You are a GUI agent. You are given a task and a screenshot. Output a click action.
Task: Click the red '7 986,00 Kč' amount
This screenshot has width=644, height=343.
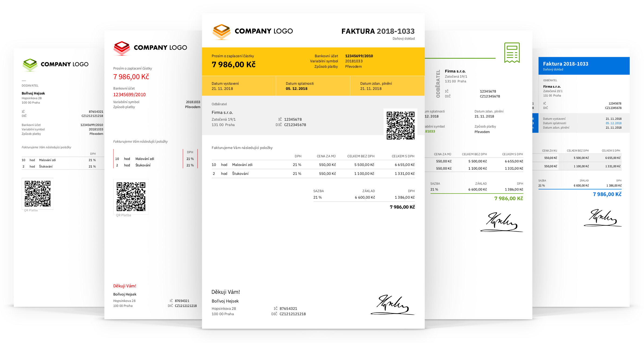(x=131, y=77)
